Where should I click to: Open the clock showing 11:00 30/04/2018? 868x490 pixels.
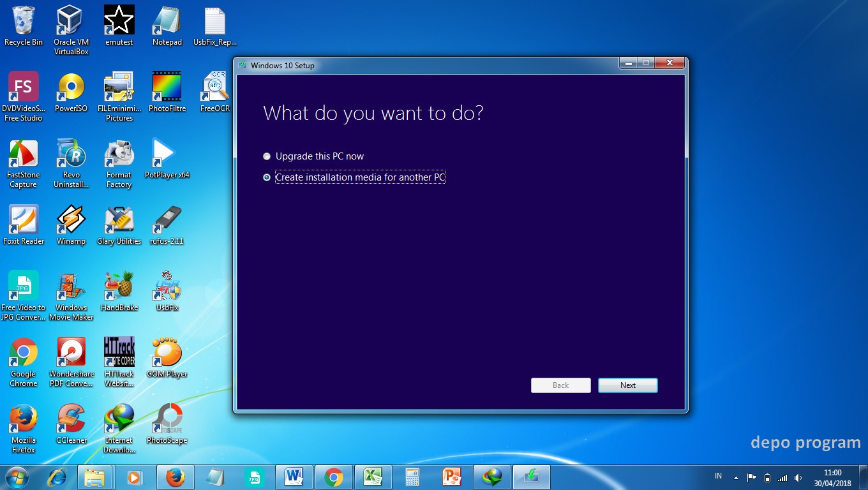[832, 477]
